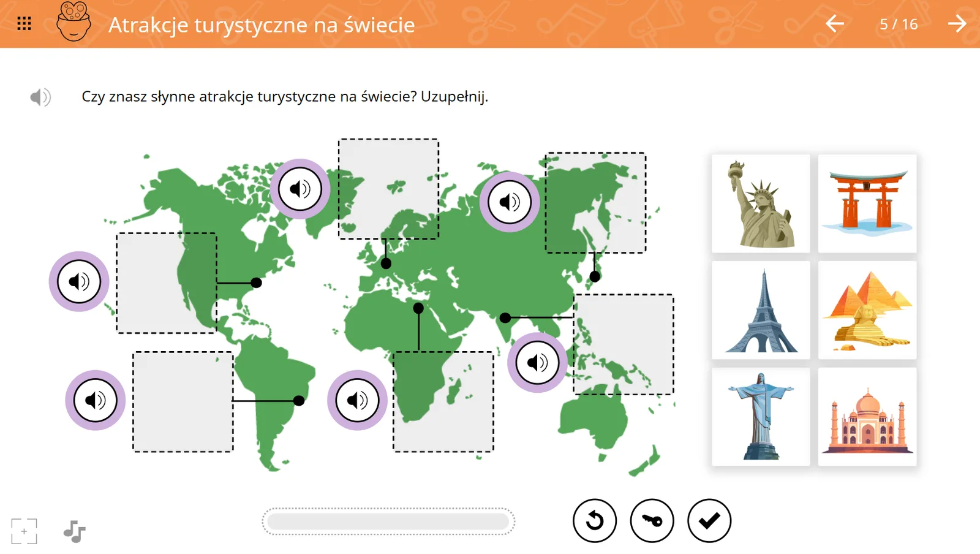Select the Eiffel Tower picture
Image resolution: width=980 pixels, height=554 pixels.
pos(761,310)
